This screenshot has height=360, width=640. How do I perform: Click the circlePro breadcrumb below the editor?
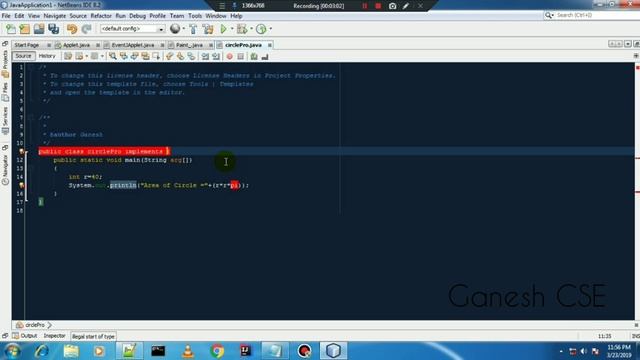click(x=35, y=325)
